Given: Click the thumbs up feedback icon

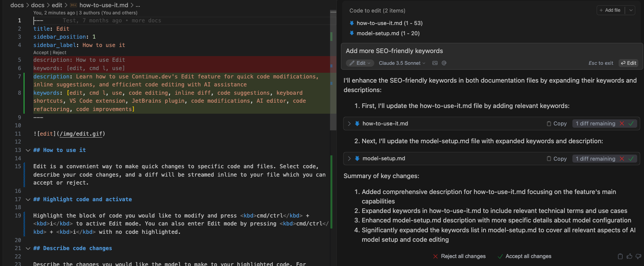Looking at the screenshot, I should [x=629, y=257].
